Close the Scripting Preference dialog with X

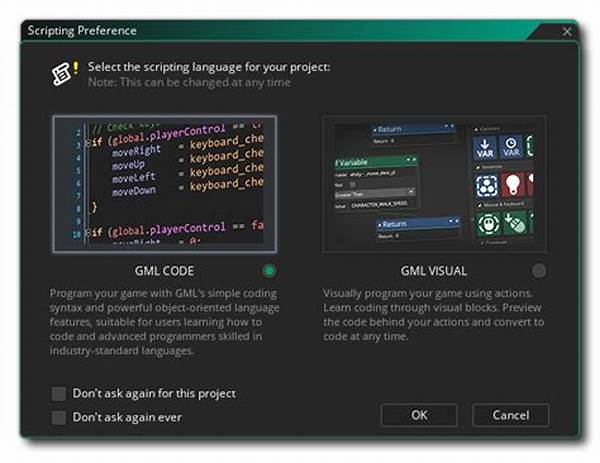(x=567, y=31)
